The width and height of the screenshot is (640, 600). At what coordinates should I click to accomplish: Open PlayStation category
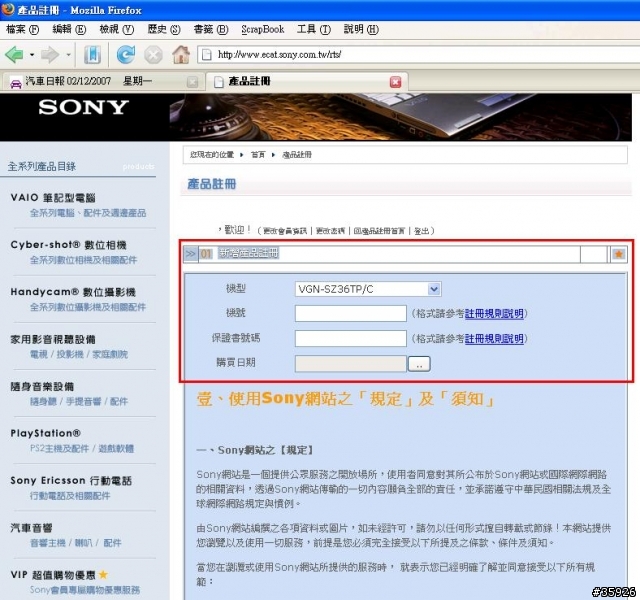click(46, 433)
